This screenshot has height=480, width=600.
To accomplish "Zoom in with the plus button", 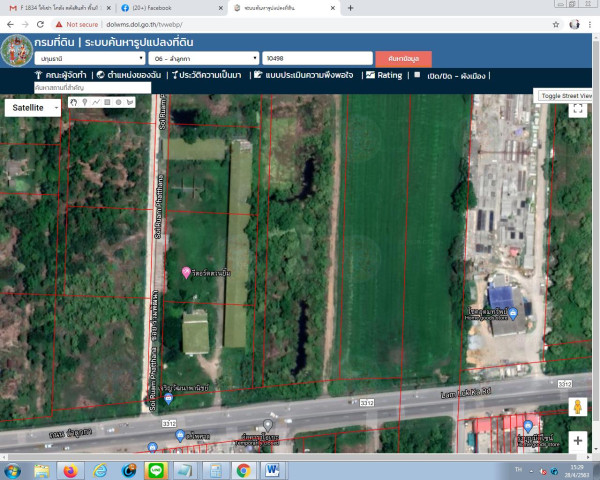I will [x=578, y=440].
